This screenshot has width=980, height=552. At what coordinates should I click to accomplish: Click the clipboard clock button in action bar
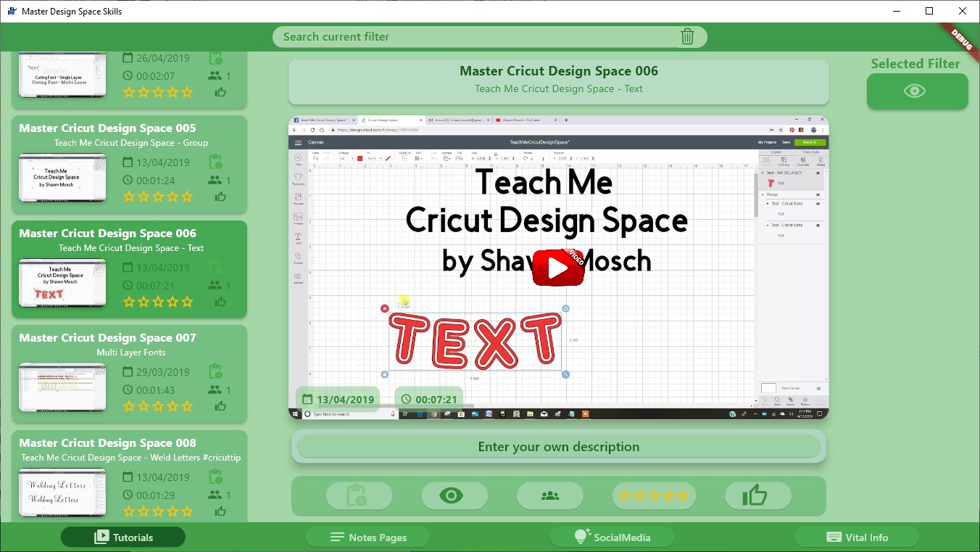(358, 496)
